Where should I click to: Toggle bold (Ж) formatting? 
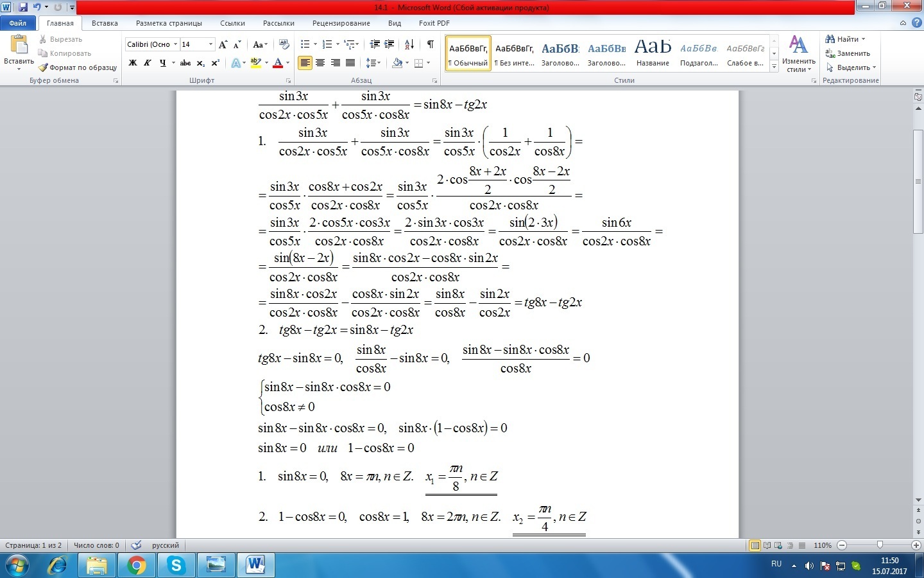133,63
